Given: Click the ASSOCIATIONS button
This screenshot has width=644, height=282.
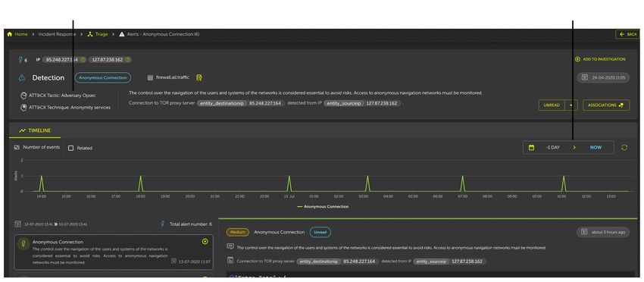Looking at the screenshot, I should pos(606,105).
